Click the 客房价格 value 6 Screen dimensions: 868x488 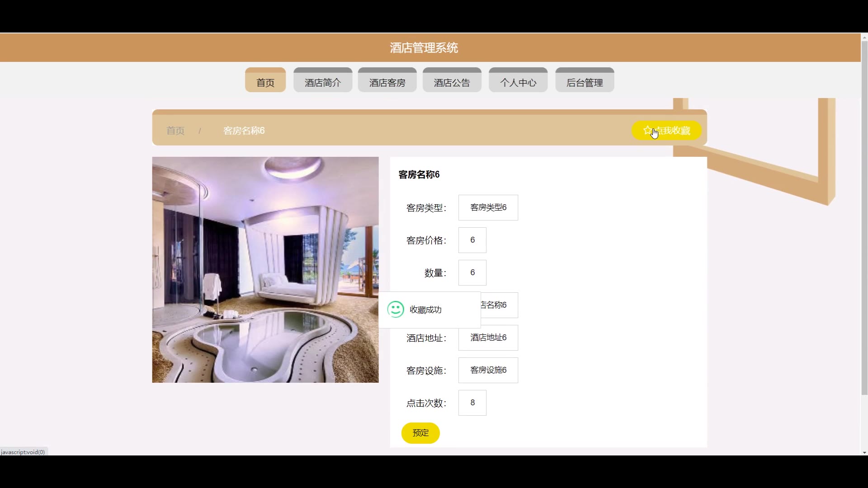click(x=472, y=240)
